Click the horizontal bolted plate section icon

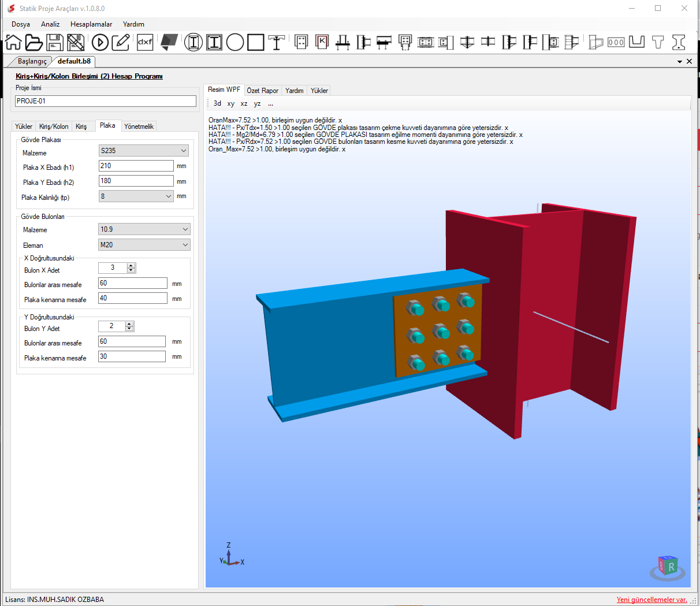click(x=426, y=42)
